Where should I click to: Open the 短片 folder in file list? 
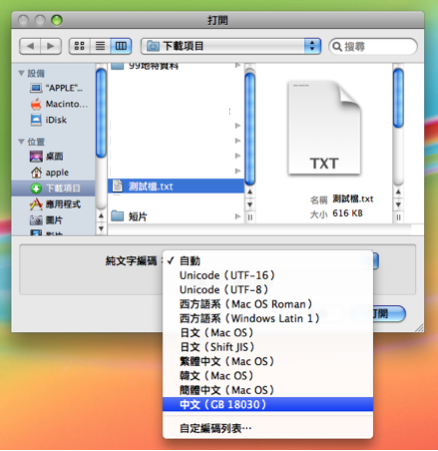176,216
